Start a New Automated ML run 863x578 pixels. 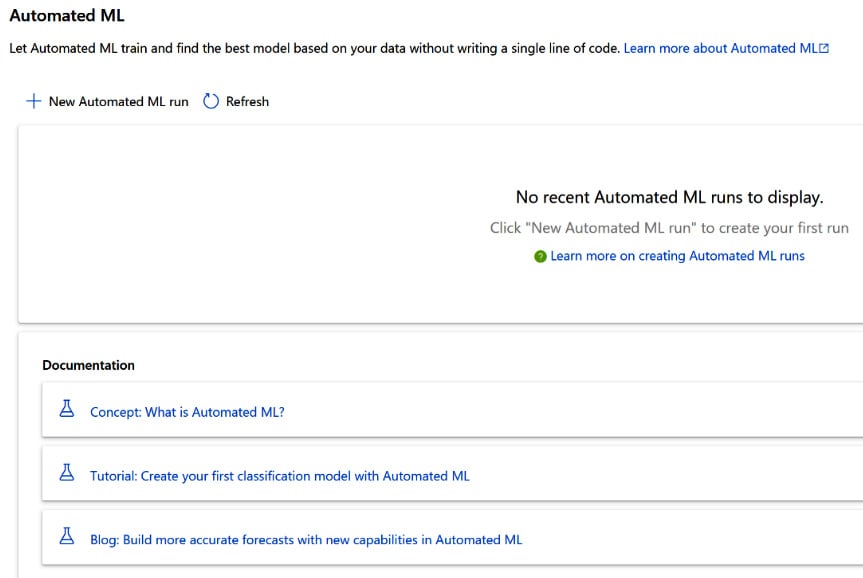click(x=107, y=101)
